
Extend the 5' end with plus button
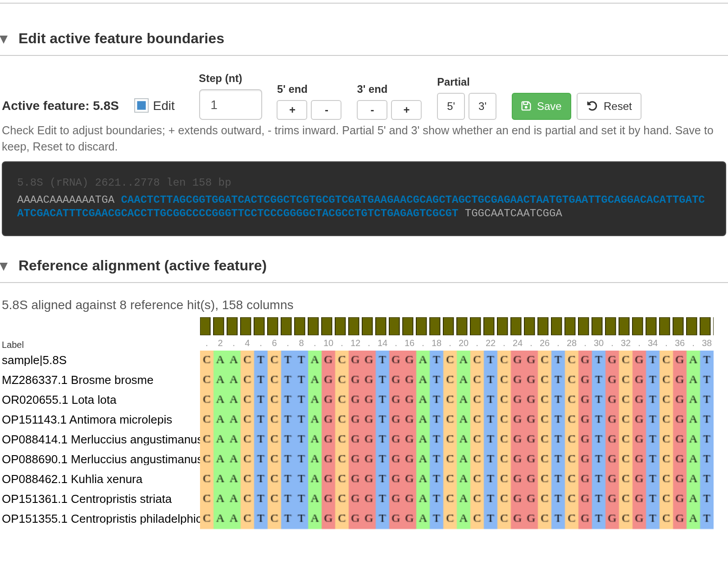click(292, 110)
